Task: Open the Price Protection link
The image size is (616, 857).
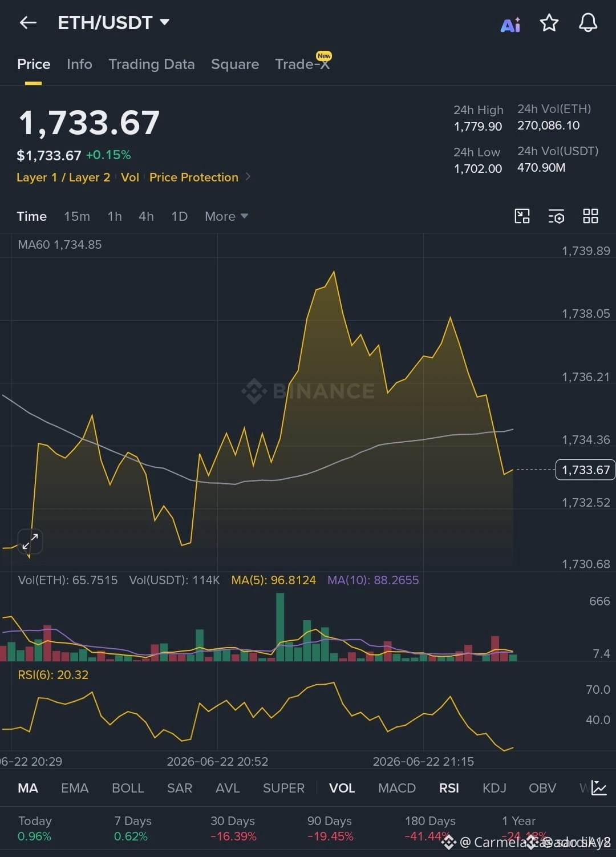Action: click(194, 177)
